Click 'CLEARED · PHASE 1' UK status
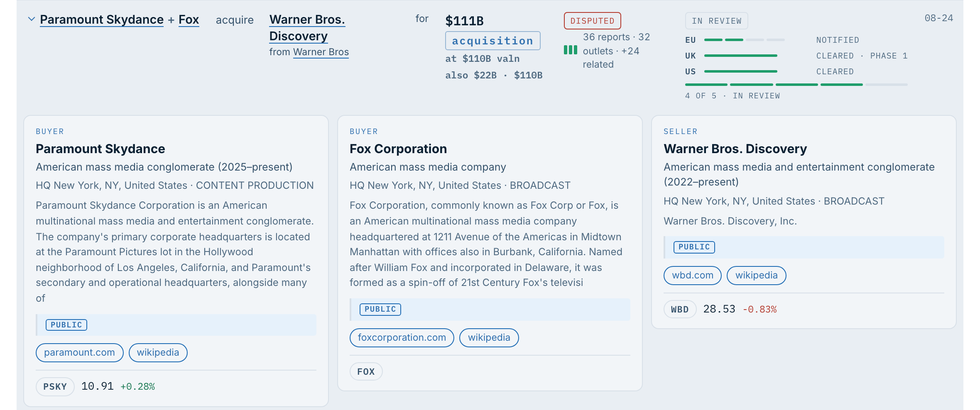Screen dimensions: 980x410 point(862,56)
